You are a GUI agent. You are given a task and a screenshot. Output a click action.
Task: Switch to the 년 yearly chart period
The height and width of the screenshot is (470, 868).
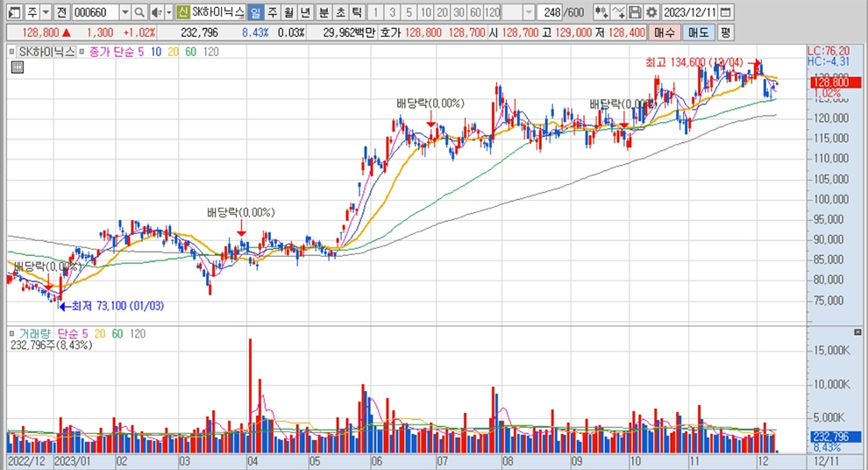tap(305, 11)
